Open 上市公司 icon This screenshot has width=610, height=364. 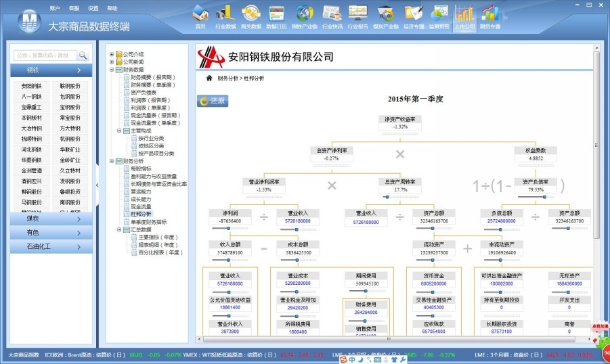pos(464,17)
